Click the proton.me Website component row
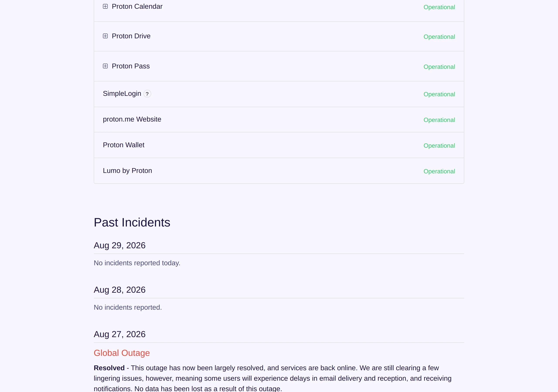 [279, 120]
